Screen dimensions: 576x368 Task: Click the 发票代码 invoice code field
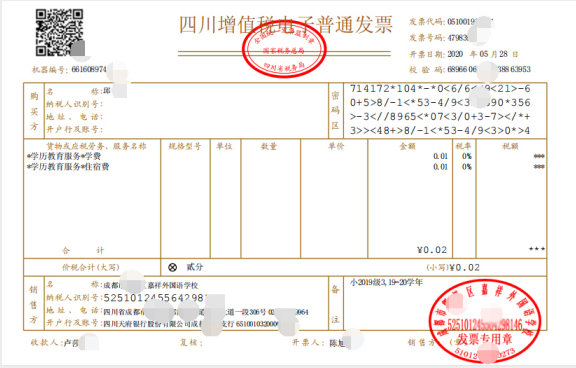tap(451, 22)
